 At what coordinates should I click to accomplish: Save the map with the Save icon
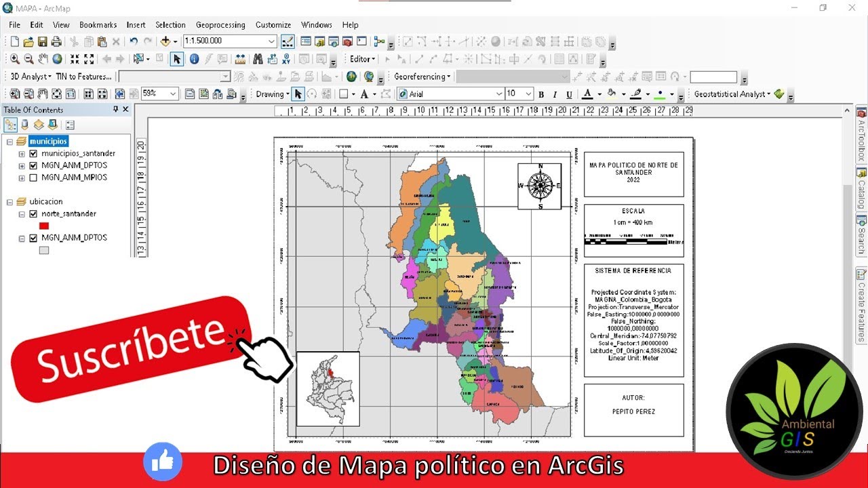(x=42, y=41)
